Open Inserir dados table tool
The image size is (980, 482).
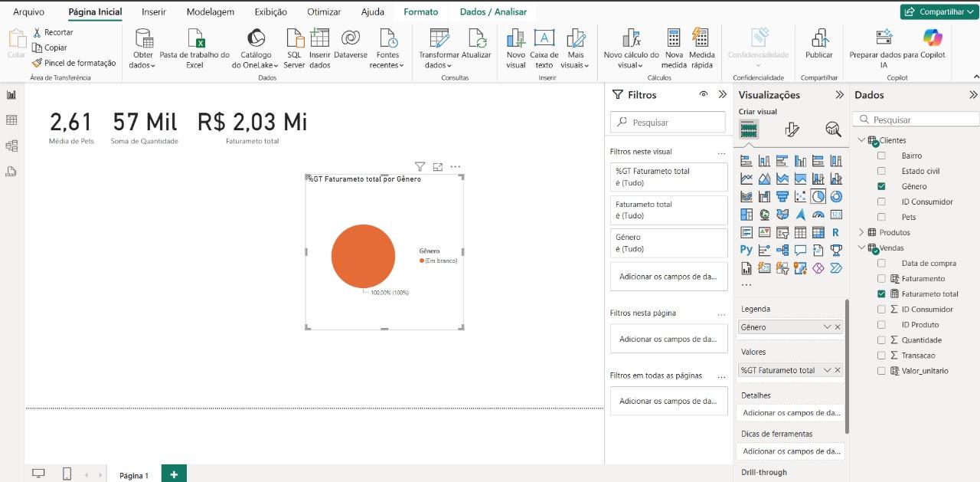[319, 48]
